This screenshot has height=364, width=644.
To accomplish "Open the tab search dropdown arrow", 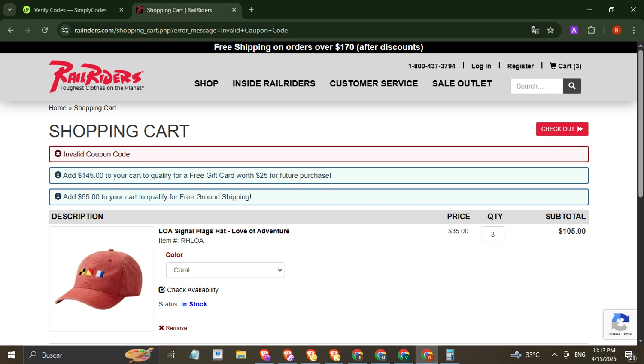I will 9,10.
